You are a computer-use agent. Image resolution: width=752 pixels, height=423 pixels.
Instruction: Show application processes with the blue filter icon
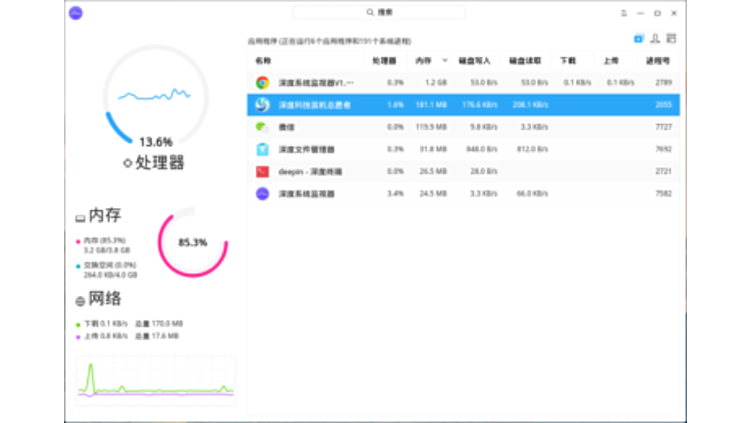coord(638,38)
